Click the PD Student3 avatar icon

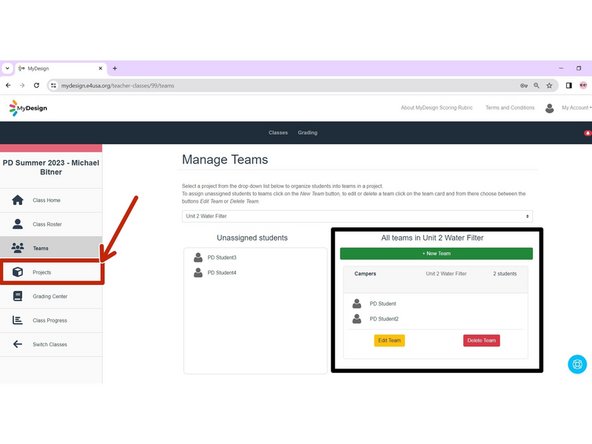tap(198, 257)
